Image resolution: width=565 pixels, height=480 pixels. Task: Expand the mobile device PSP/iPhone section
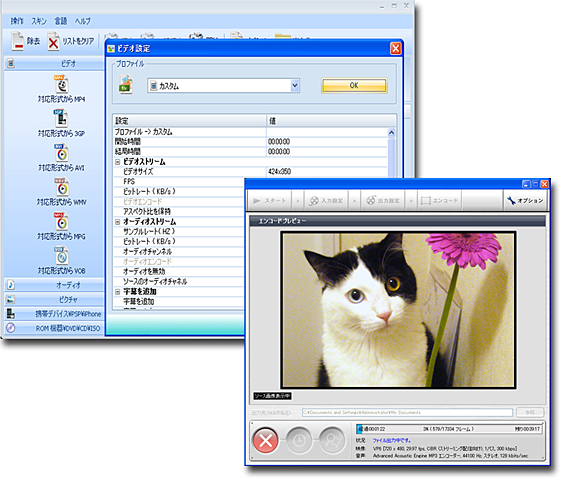[55, 314]
